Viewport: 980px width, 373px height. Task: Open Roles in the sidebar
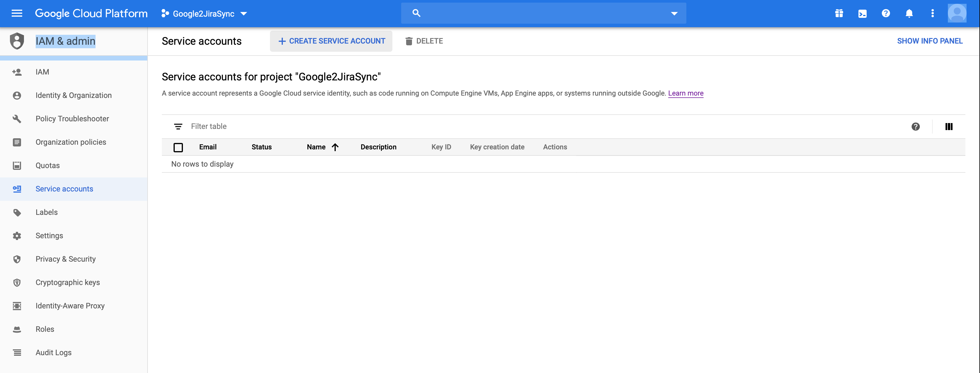(x=45, y=329)
